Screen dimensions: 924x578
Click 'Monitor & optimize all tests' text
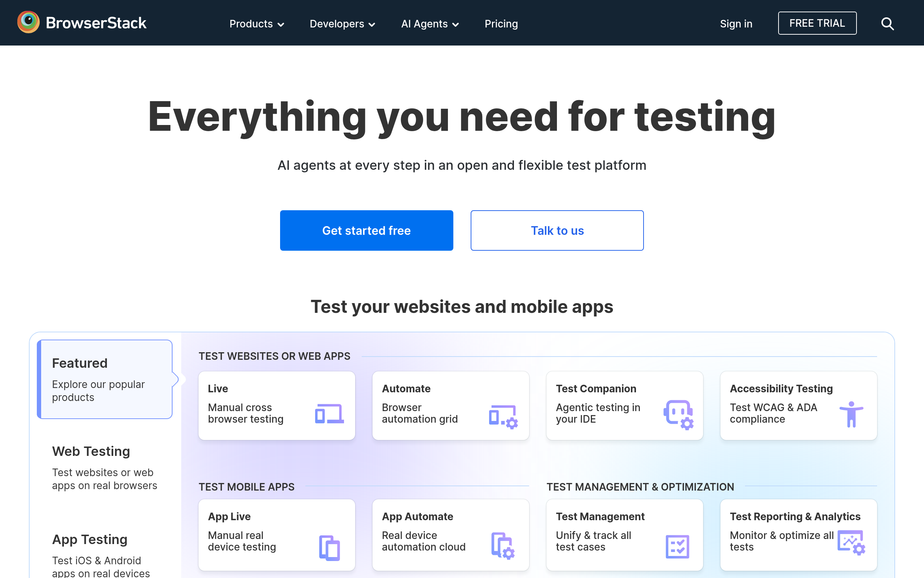(x=781, y=541)
